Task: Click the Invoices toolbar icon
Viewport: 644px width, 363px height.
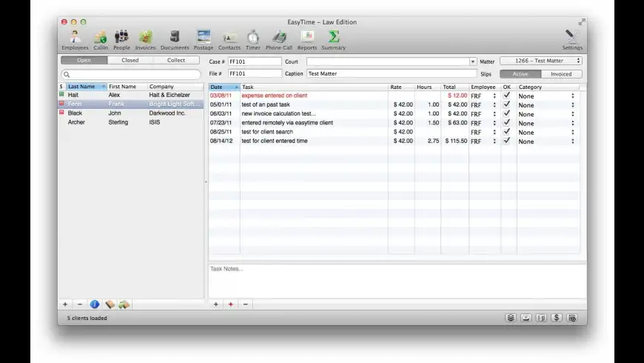Action: click(x=145, y=39)
